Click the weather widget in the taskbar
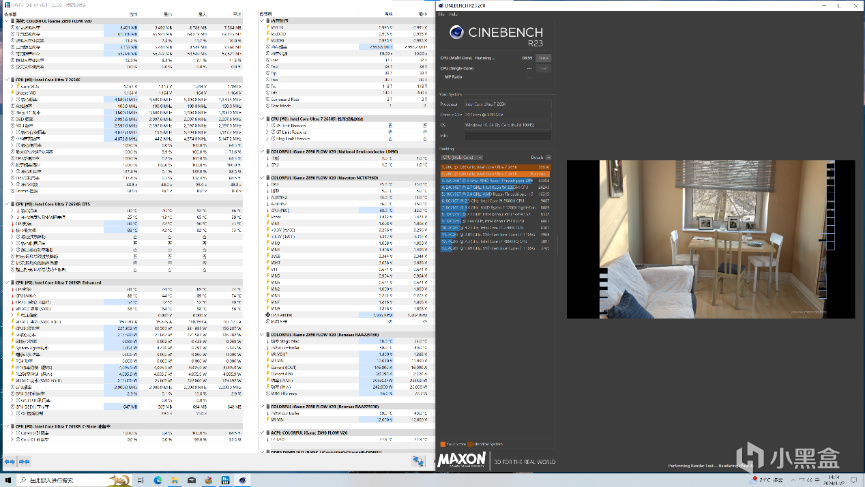 (767, 480)
